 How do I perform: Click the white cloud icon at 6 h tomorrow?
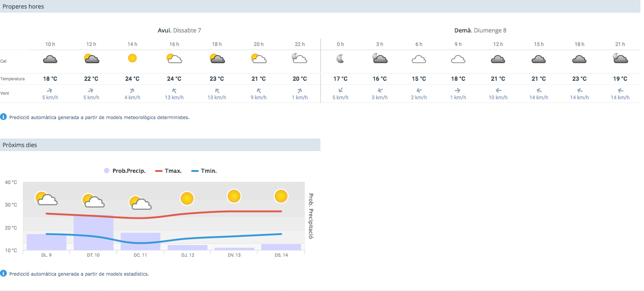[419, 59]
